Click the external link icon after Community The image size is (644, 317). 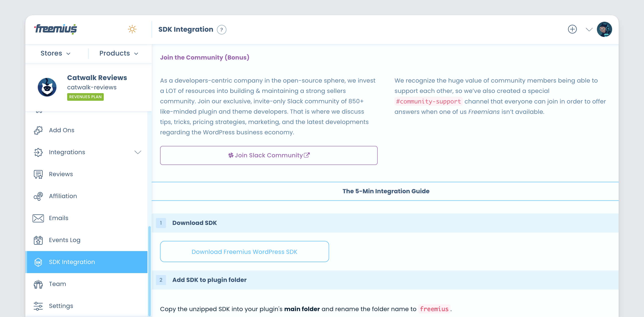(307, 155)
